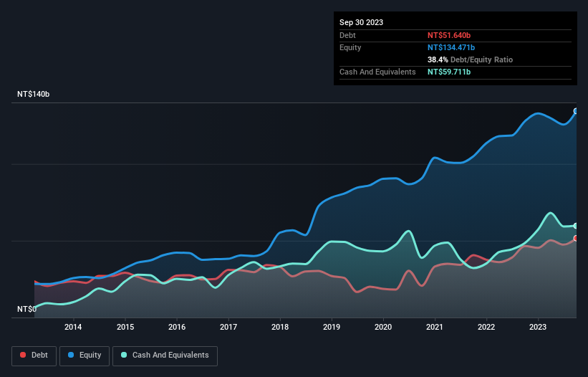
Task: Select the blue Equity endpoint marker
Action: (576, 111)
